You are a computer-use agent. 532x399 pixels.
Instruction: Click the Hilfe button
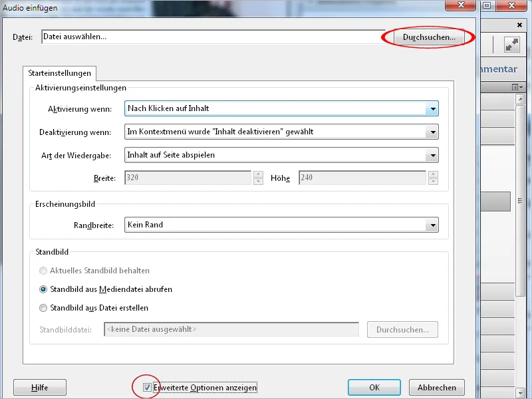click(40, 388)
